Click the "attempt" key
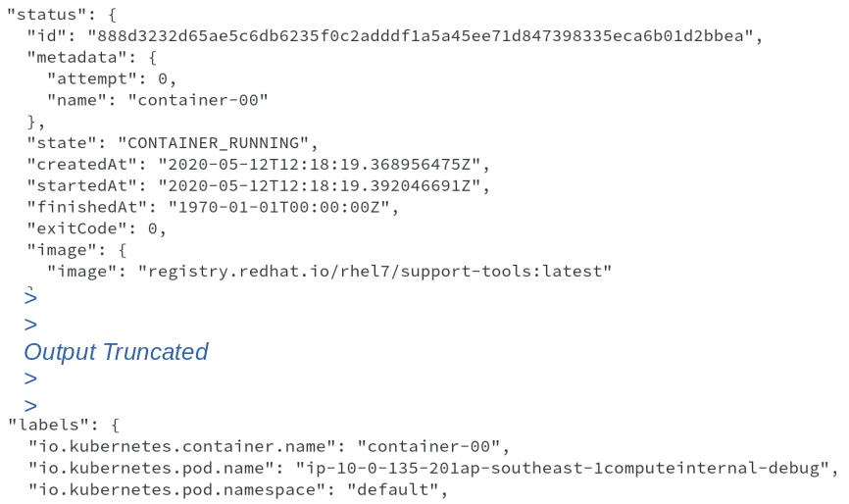The height and width of the screenshot is (504, 849). coord(96,78)
